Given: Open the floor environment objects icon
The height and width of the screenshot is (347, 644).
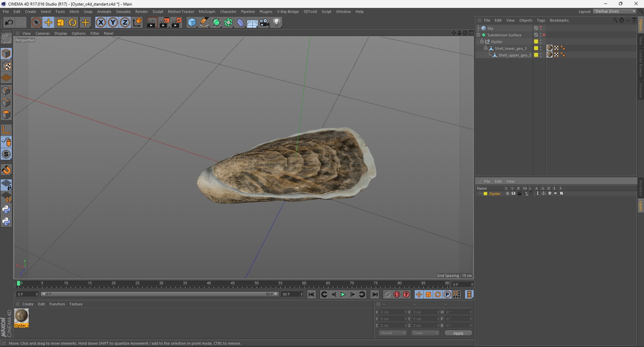Looking at the screenshot, I should point(252,22).
